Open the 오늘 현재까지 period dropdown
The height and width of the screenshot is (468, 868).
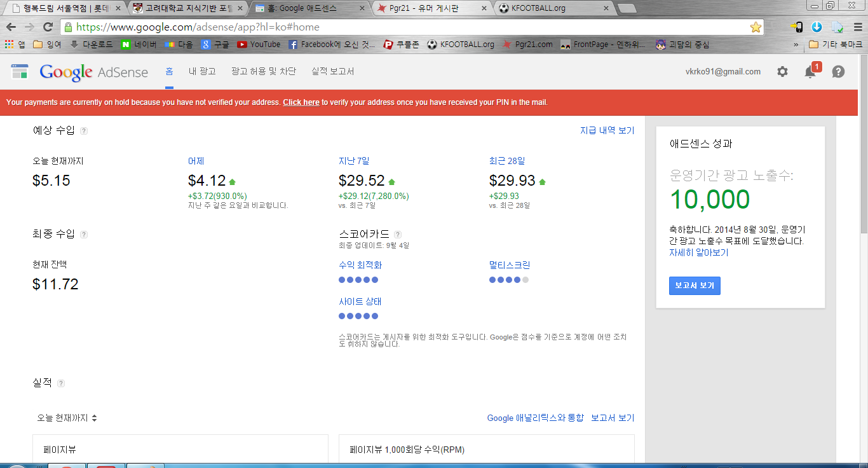[66, 418]
